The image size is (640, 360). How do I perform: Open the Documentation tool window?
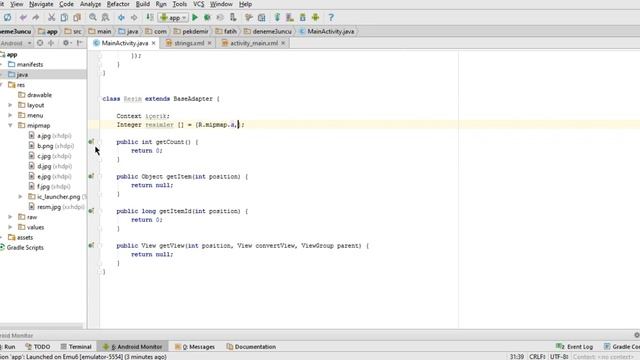[x=251, y=347]
